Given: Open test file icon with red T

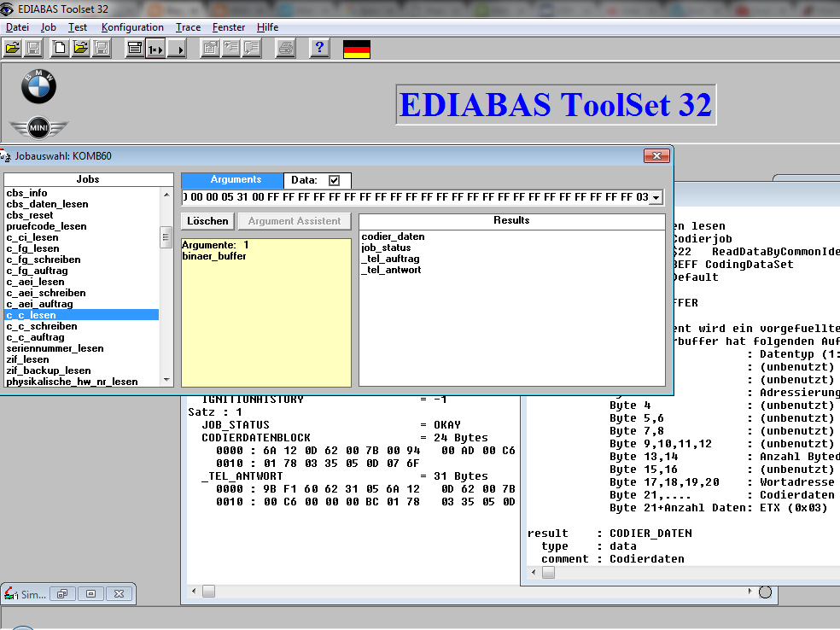Looking at the screenshot, I should [x=81, y=49].
